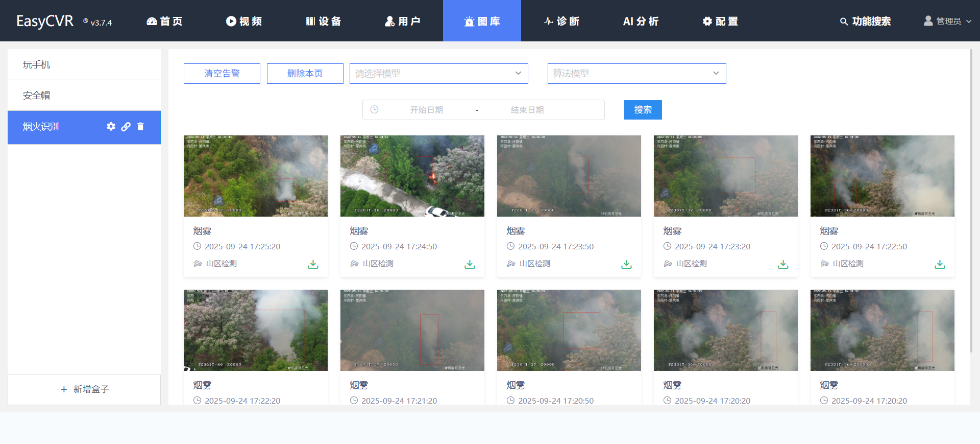Click the 删除本页 button
The width and height of the screenshot is (980, 444).
305,74
